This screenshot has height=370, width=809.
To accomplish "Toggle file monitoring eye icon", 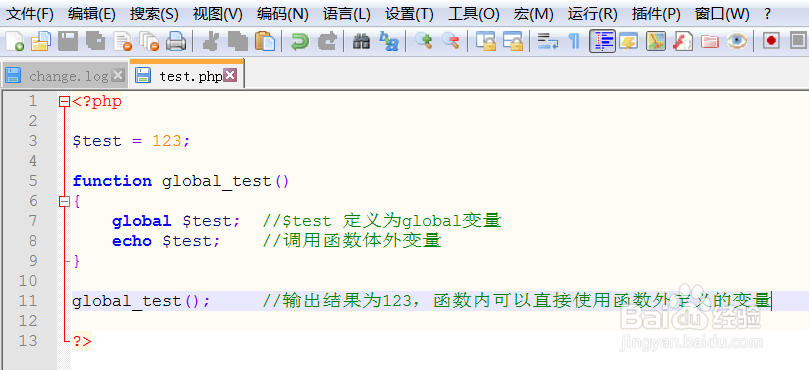I will pos(737,41).
